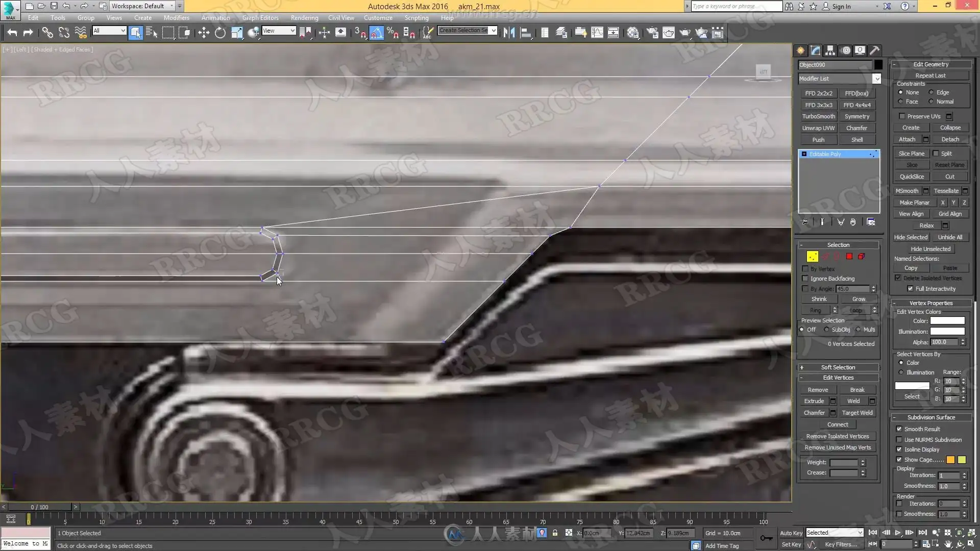Select the Move tool in toolbar

(204, 33)
